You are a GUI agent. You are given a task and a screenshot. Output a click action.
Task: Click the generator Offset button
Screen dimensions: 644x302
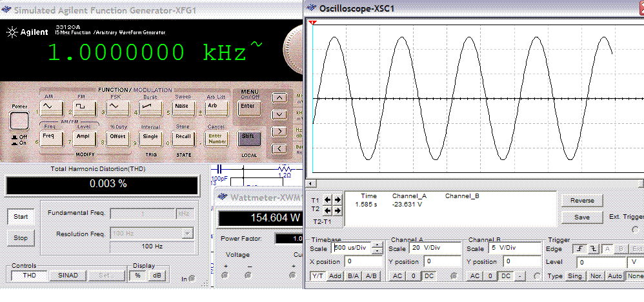pyautogui.click(x=117, y=138)
